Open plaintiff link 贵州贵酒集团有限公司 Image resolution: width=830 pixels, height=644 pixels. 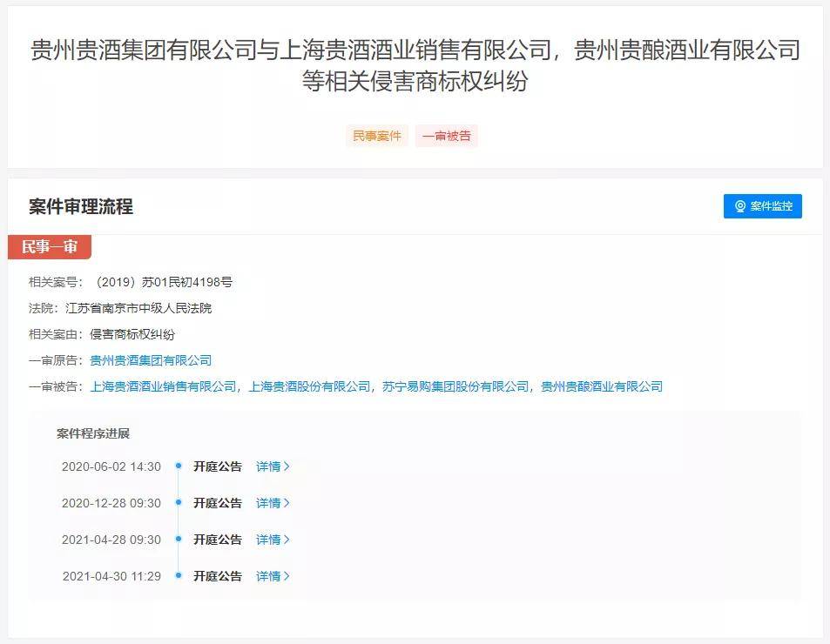coord(151,360)
